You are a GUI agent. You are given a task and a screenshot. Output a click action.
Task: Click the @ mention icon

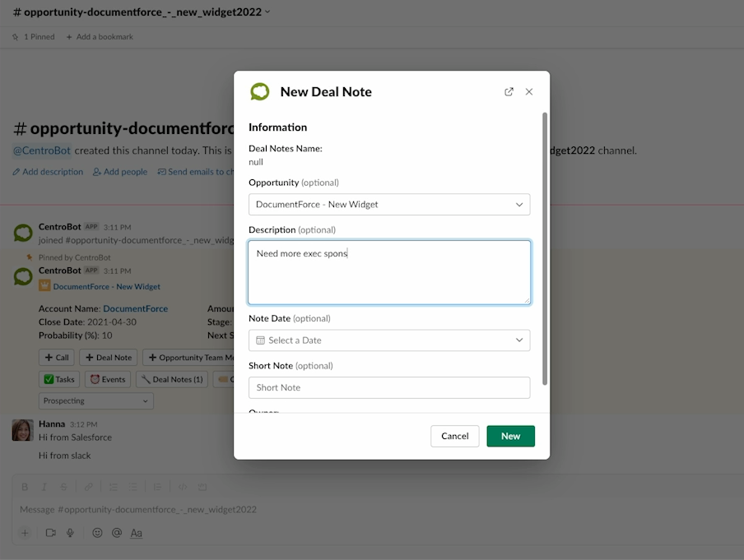pyautogui.click(x=117, y=533)
